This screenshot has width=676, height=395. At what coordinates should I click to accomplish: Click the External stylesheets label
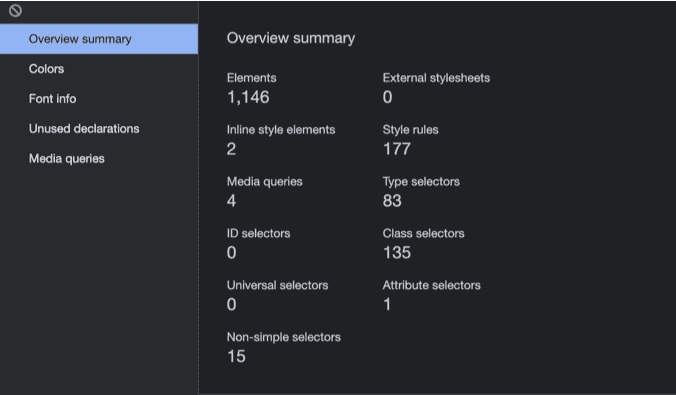point(436,78)
